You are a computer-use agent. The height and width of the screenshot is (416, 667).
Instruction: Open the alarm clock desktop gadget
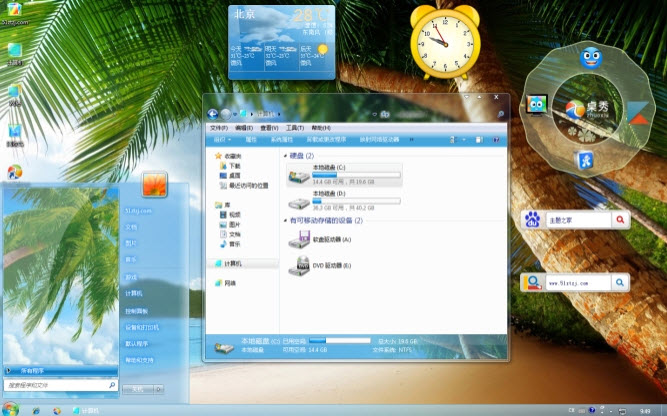click(x=445, y=43)
